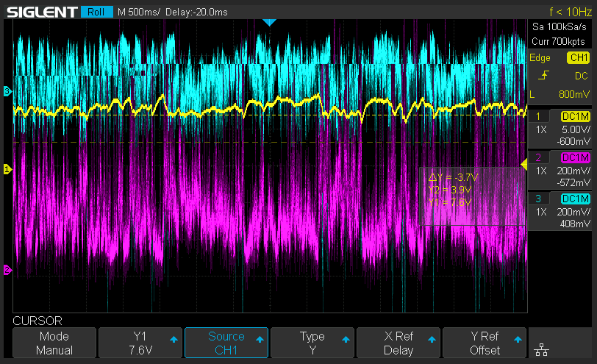Image resolution: width=597 pixels, height=364 pixels.
Task: Click the rising edge slope icon
Action: 543,76
